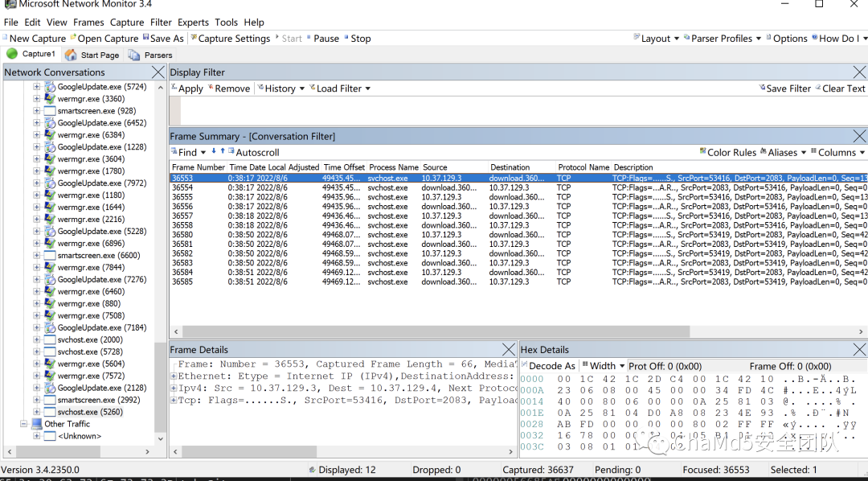
Task: Open the Frames menu
Action: pyautogui.click(x=88, y=23)
